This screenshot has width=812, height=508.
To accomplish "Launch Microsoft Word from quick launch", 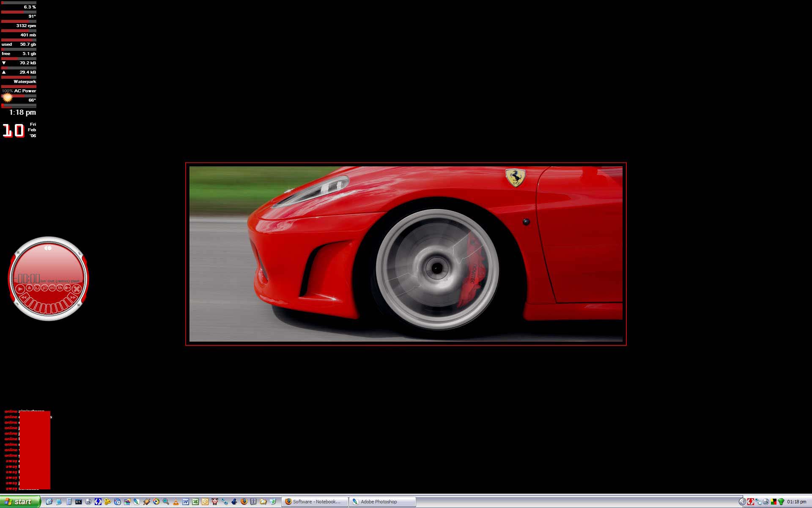I will 185,502.
